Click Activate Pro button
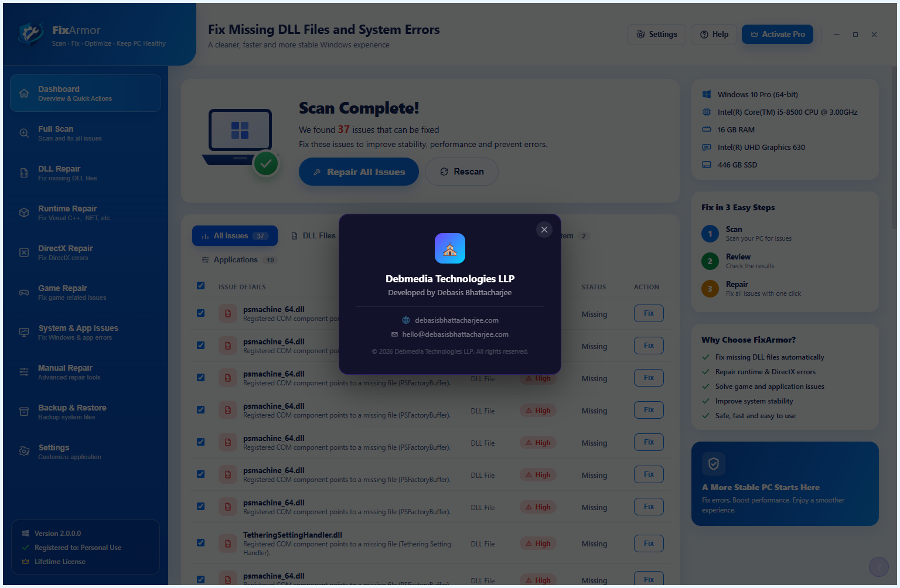The height and width of the screenshot is (588, 900). click(x=778, y=35)
